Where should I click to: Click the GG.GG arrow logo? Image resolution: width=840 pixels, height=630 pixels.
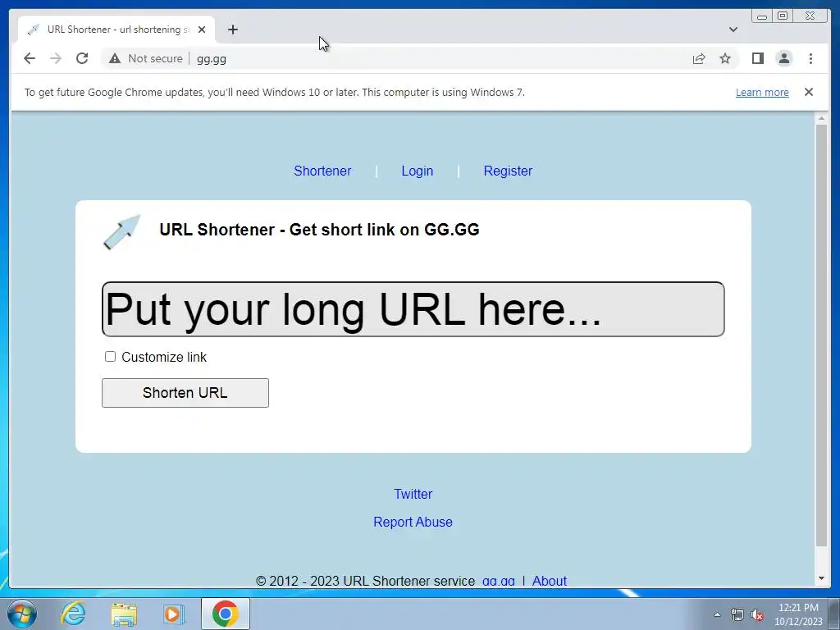(122, 231)
